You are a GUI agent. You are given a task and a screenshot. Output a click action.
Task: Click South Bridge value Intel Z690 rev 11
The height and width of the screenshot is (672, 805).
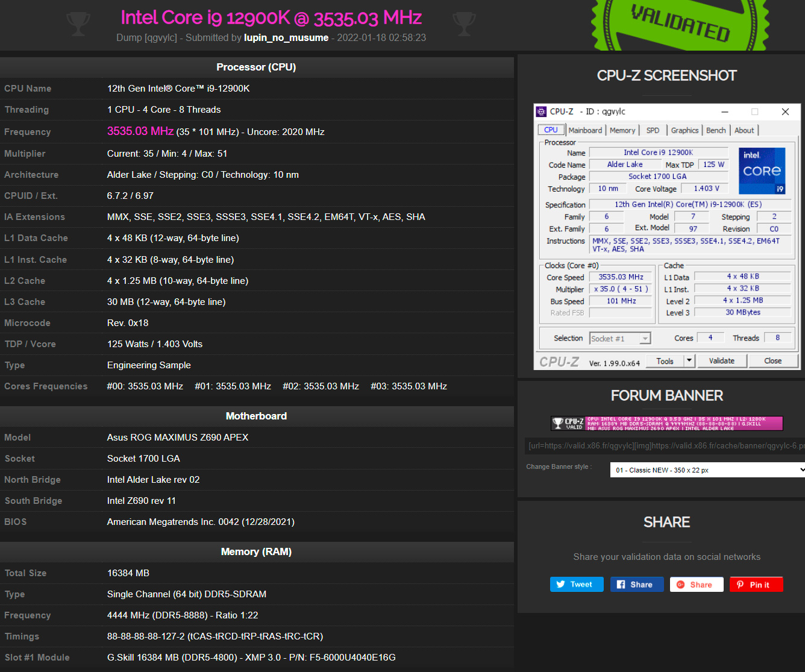[x=142, y=501]
